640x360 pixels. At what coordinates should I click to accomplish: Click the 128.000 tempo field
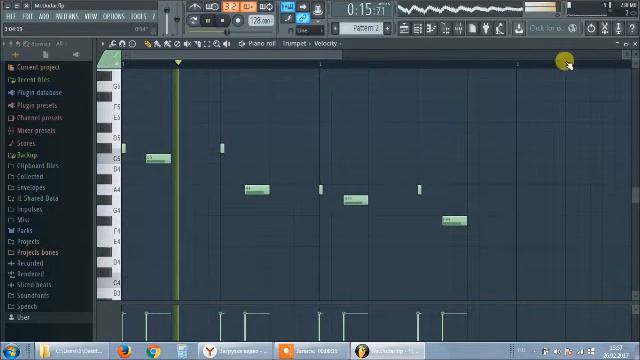[261, 20]
